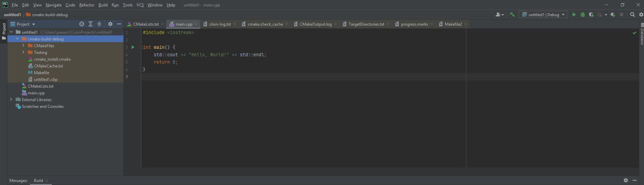
Task: Switch to CMakeOutput.log editor tab
Action: (x=315, y=24)
